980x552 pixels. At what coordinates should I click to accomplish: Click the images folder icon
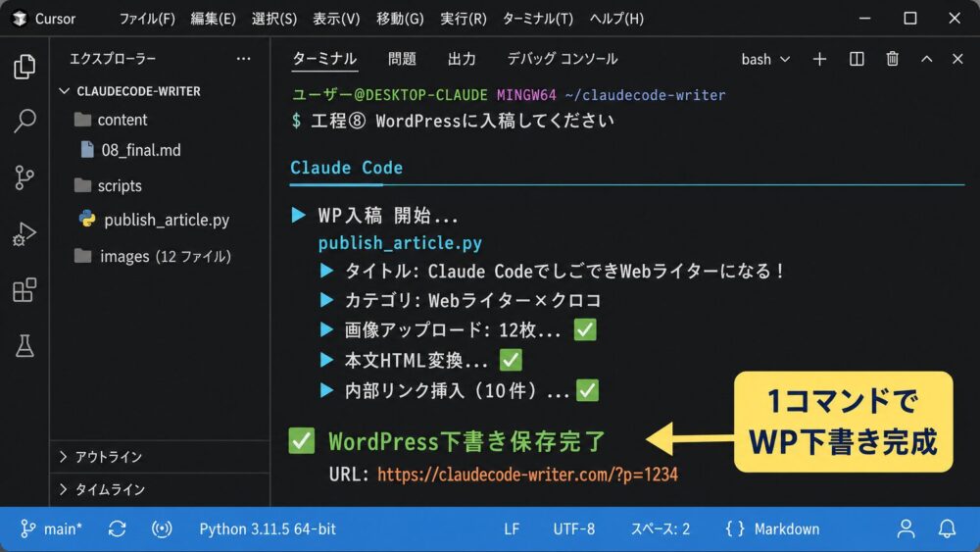click(82, 256)
